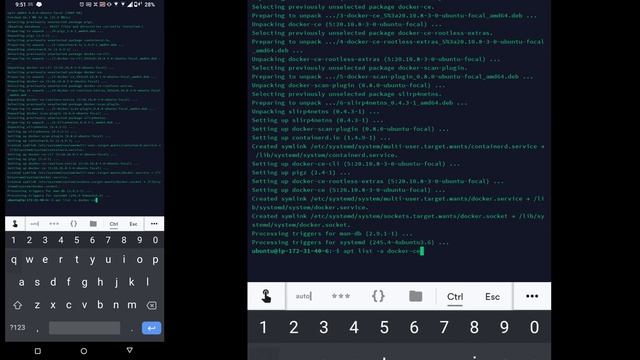Viewport: 640px width, 360px height.
Task: Tap number key 5 in the zoomed keyboard
Action: (384, 327)
